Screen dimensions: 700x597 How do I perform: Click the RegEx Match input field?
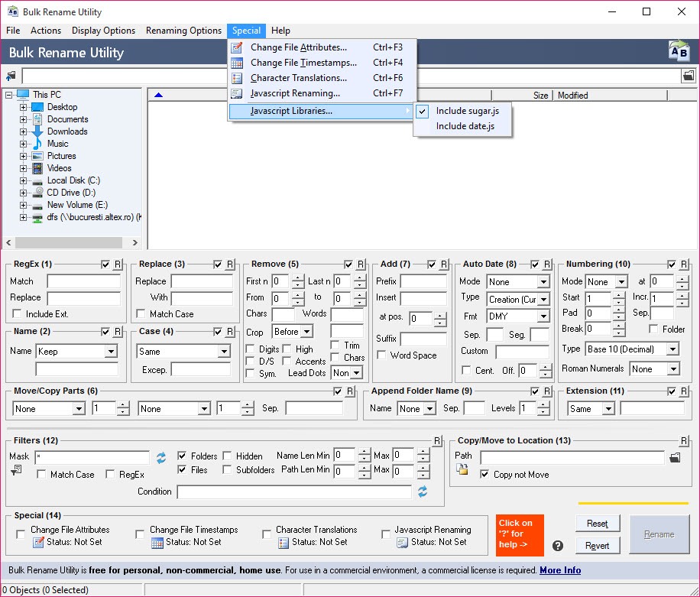(x=83, y=281)
